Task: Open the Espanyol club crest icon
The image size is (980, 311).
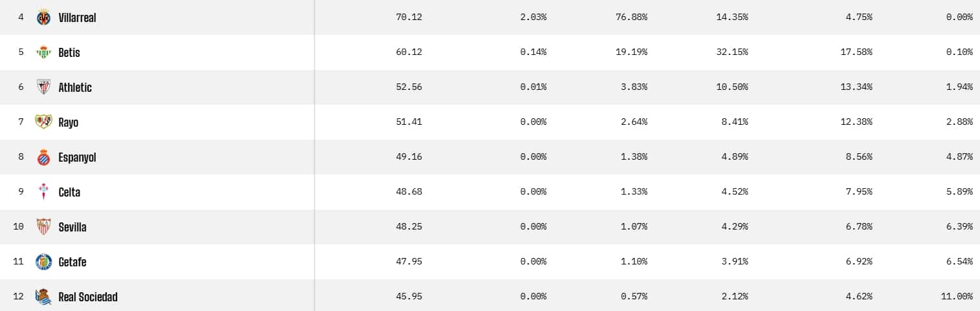Action: [x=43, y=157]
